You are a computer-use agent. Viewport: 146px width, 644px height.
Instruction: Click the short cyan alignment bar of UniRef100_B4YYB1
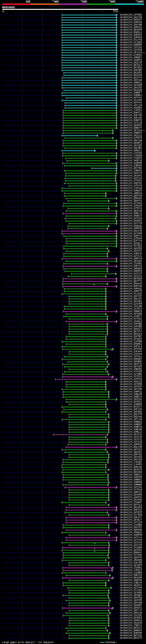click(x=104, y=168)
